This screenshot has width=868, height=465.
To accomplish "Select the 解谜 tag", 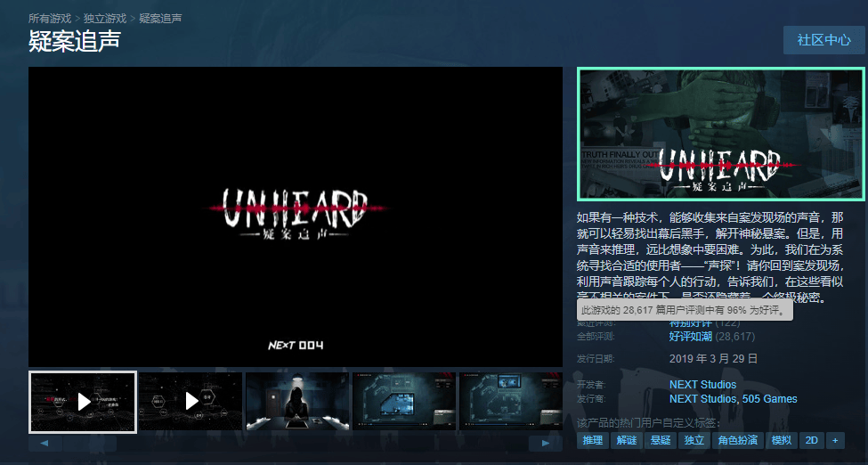I will coord(626,440).
